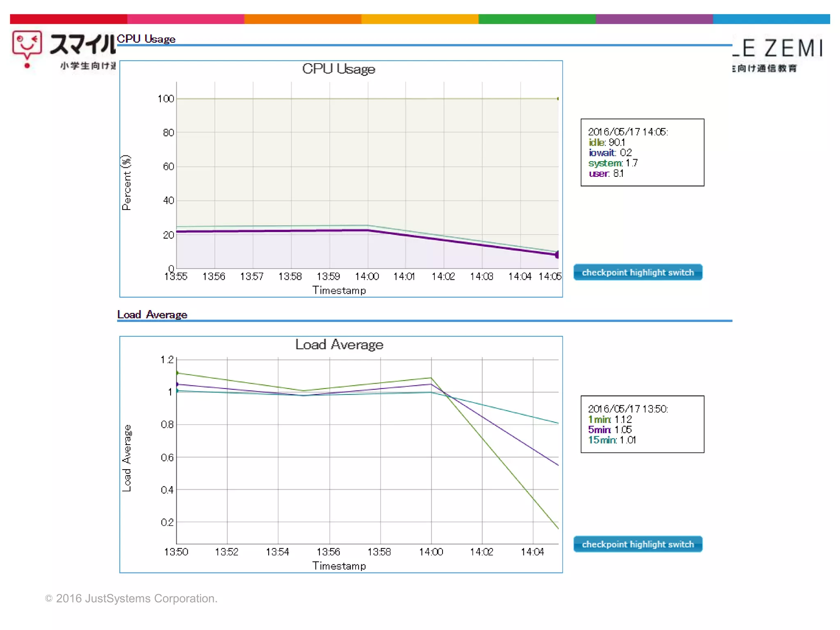Click the 5min line start point at 13:50

point(177,384)
